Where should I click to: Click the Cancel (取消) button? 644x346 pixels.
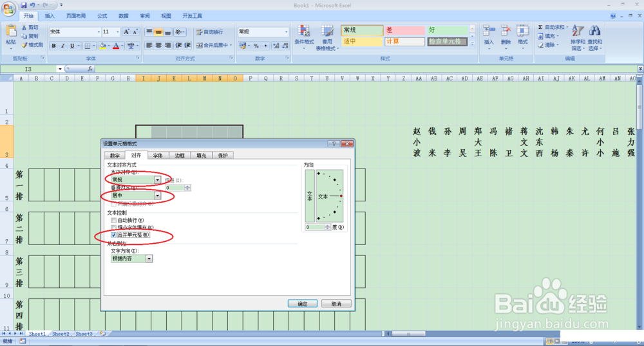[336, 304]
